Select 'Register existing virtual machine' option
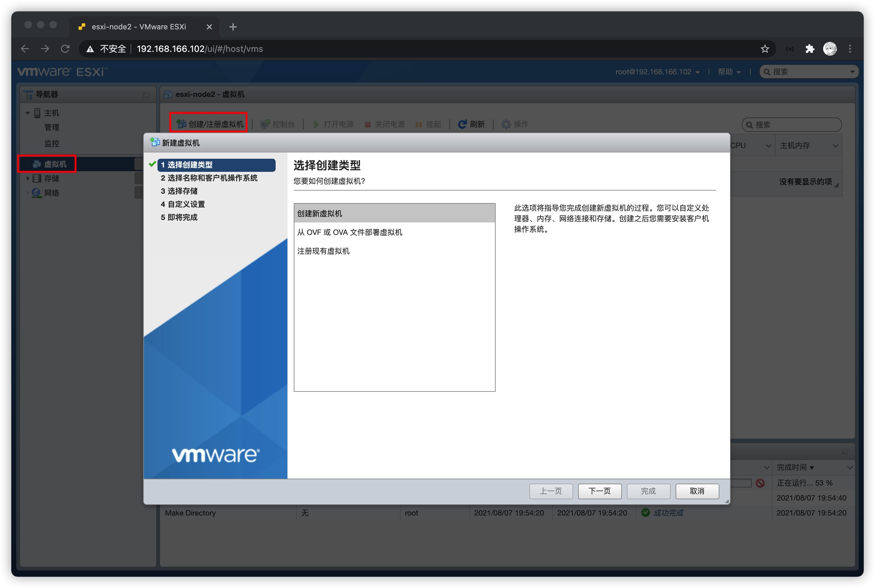The height and width of the screenshot is (588, 875). pyautogui.click(x=323, y=251)
